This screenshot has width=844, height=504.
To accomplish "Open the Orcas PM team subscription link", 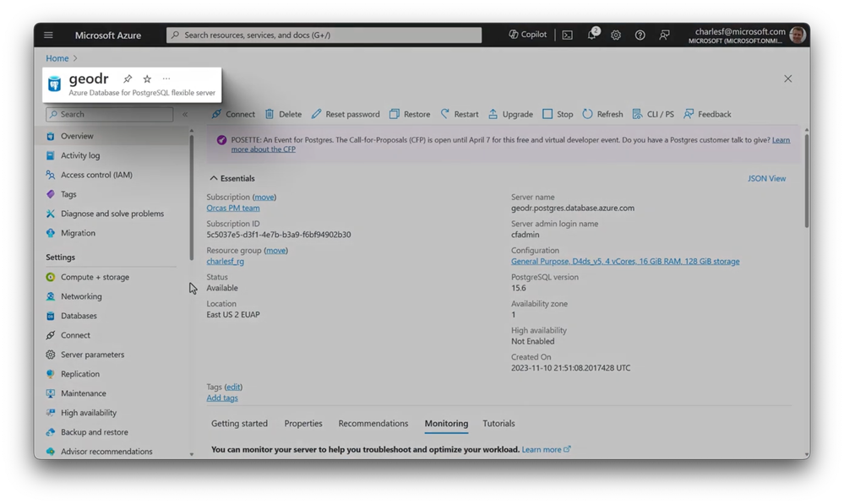I will click(233, 208).
